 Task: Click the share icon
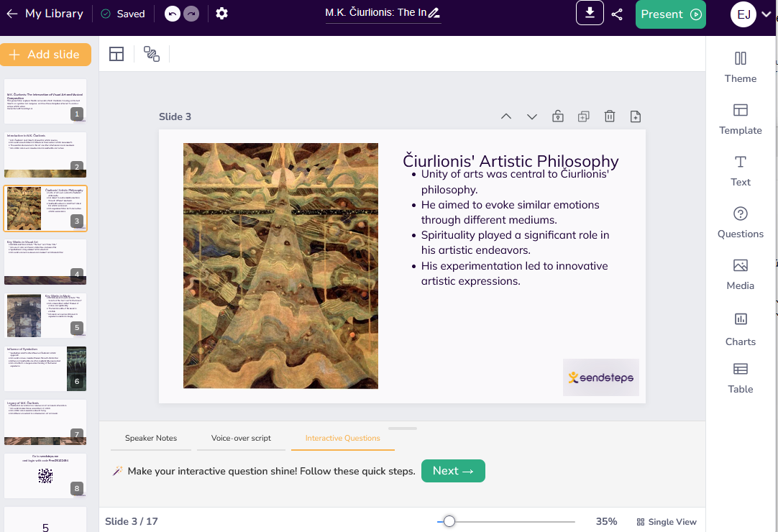[617, 14]
